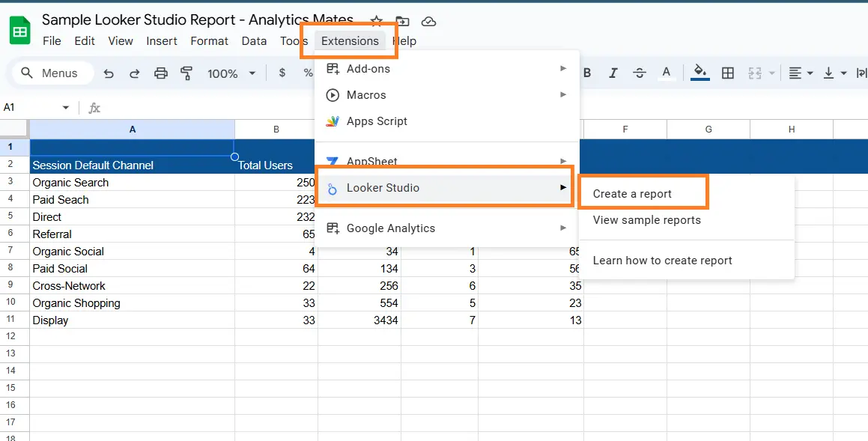Select Learn how to create report
Image resolution: width=868 pixels, height=441 pixels.
click(663, 261)
